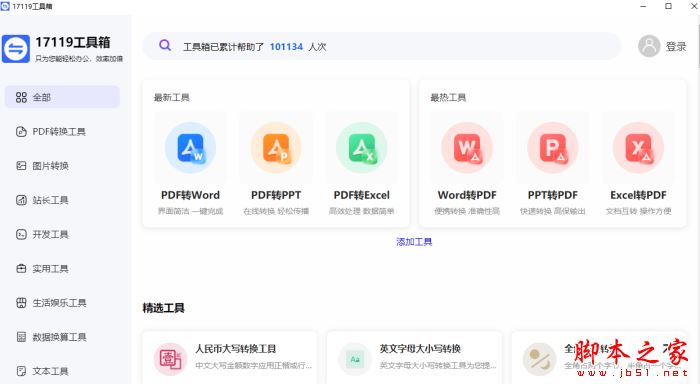Click the icon beside PDF转换工具
Screen dimensions: 700x384
[x=21, y=132]
